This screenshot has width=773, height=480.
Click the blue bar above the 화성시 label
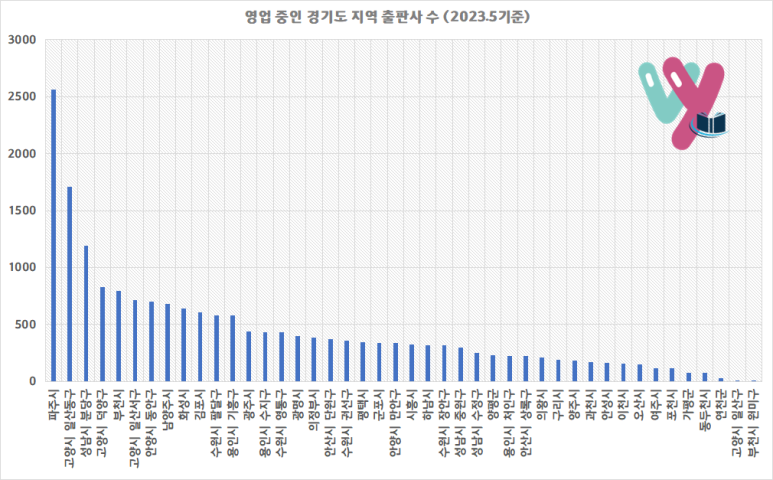pyautogui.click(x=184, y=345)
